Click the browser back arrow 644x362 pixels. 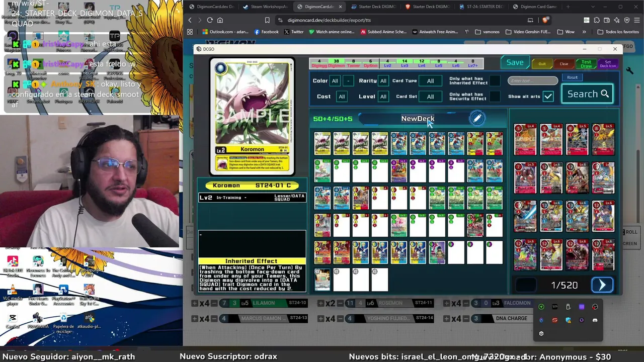pyautogui.click(x=190, y=20)
